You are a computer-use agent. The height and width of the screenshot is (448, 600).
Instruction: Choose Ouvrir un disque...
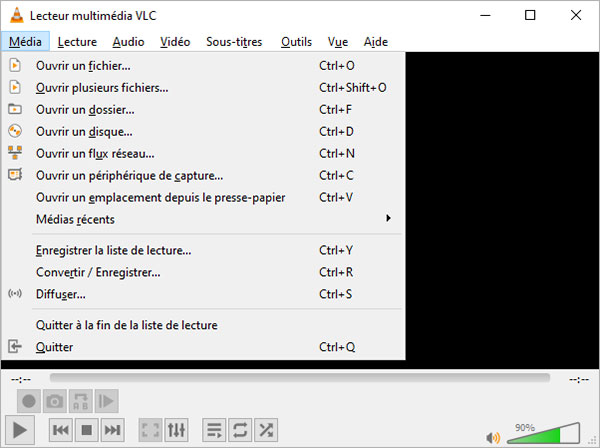(x=203, y=132)
